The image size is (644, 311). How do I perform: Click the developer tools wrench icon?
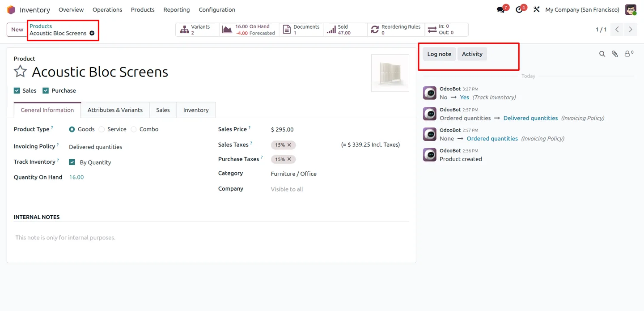[x=536, y=10]
